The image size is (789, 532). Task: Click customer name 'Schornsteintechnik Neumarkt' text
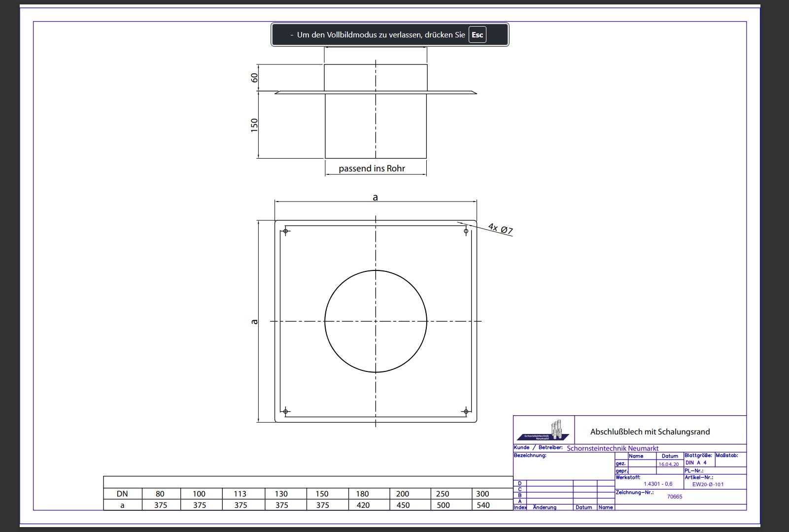[x=613, y=448]
